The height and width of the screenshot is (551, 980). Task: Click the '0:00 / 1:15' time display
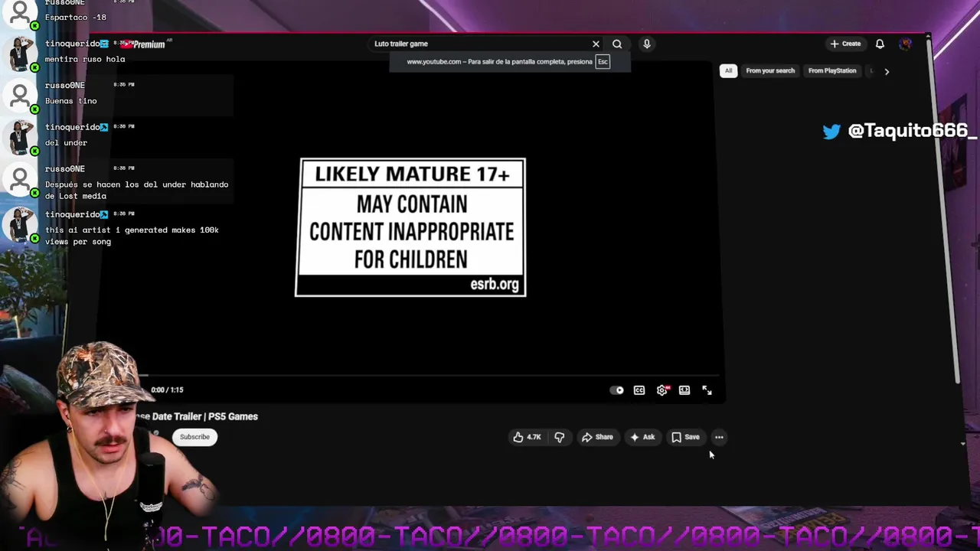point(167,390)
